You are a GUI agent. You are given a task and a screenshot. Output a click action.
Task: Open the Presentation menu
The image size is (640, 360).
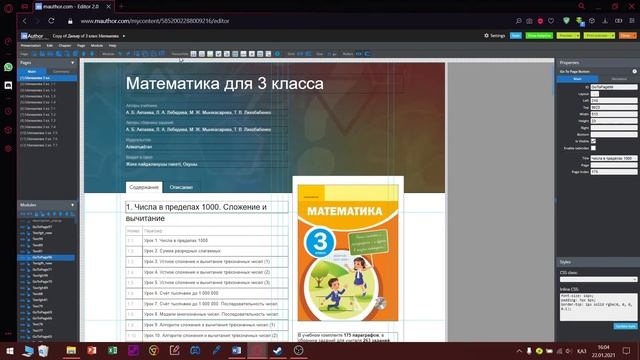(31, 46)
